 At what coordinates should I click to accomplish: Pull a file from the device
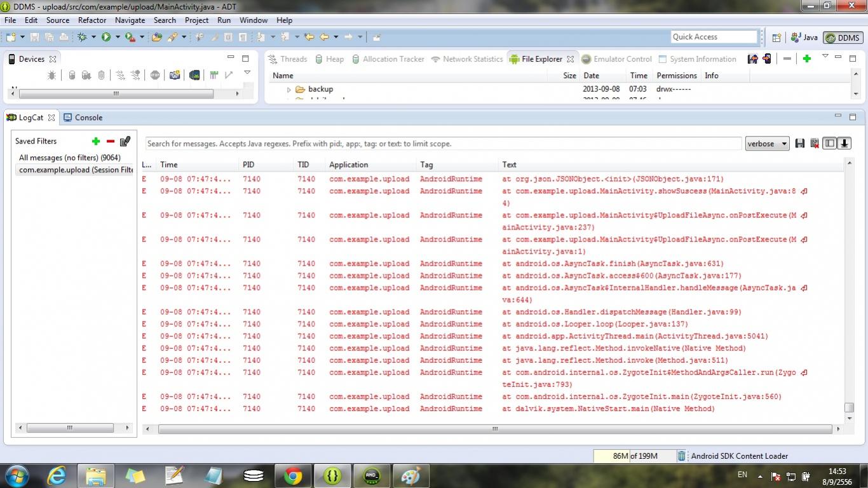[x=753, y=59]
